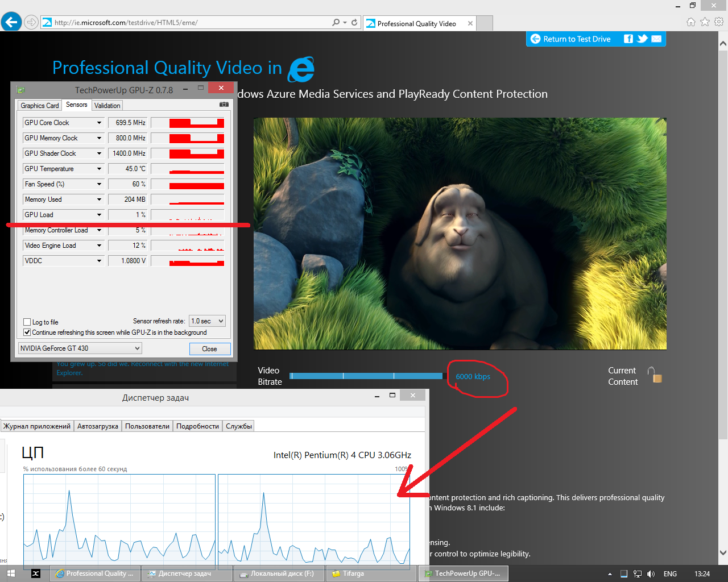Toggle the Continue refreshing in background checkbox

pyautogui.click(x=27, y=332)
